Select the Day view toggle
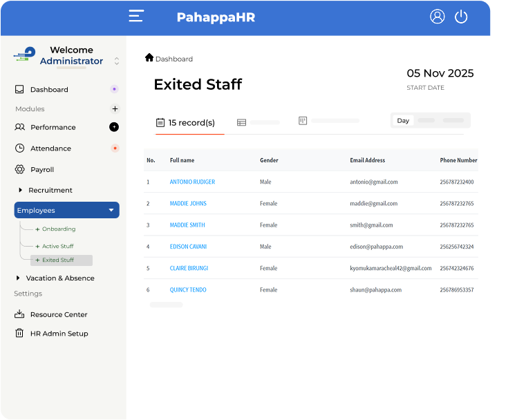517x420 pixels. [x=403, y=120]
